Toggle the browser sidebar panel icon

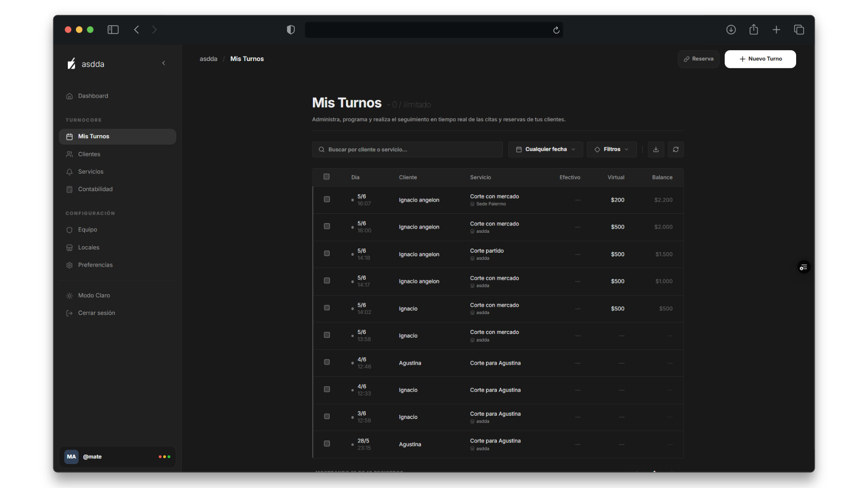pos(113,30)
